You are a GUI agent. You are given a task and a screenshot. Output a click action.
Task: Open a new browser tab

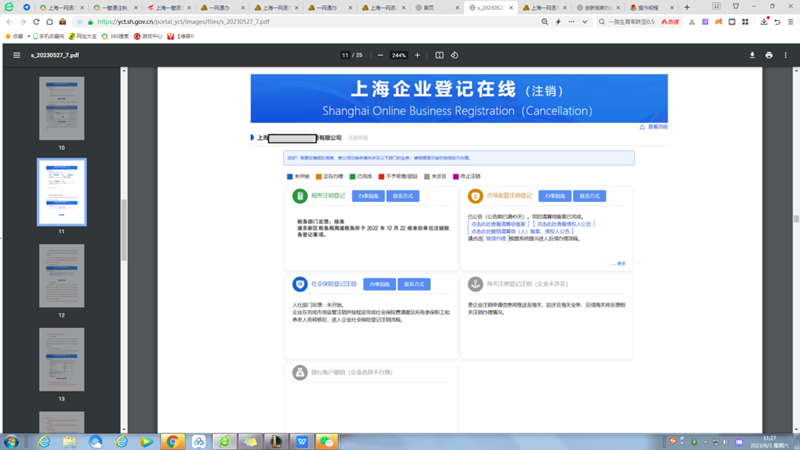[x=687, y=7]
